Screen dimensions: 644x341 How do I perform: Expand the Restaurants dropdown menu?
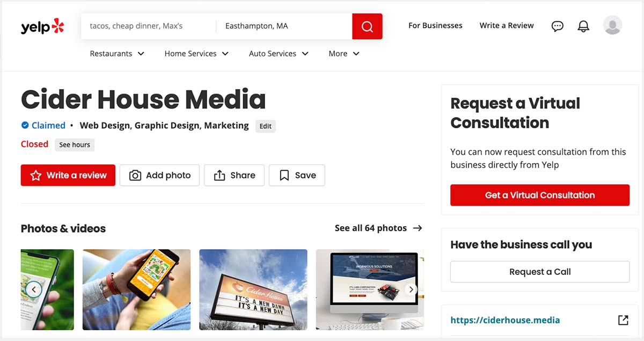coord(117,54)
